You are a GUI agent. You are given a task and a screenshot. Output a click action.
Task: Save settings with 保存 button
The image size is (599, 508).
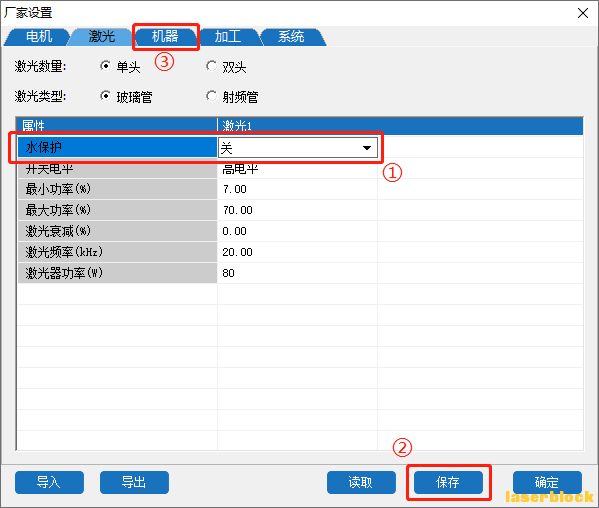pos(448,482)
